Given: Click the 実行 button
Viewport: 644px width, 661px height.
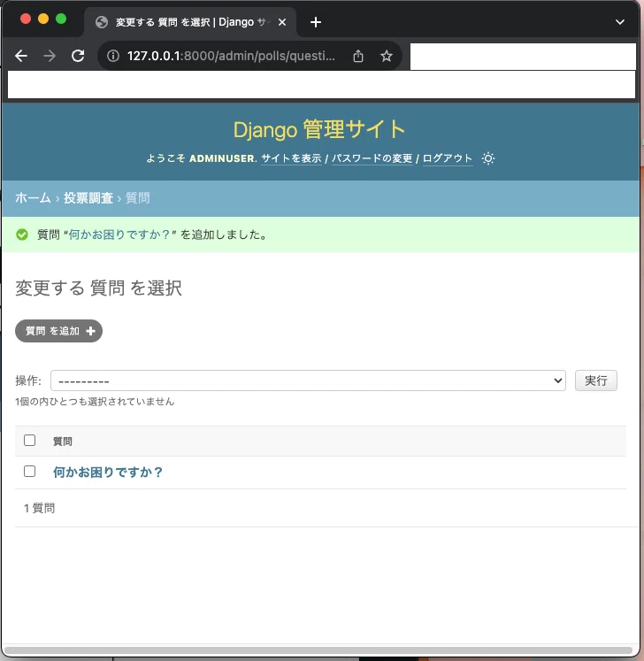Looking at the screenshot, I should [x=596, y=380].
